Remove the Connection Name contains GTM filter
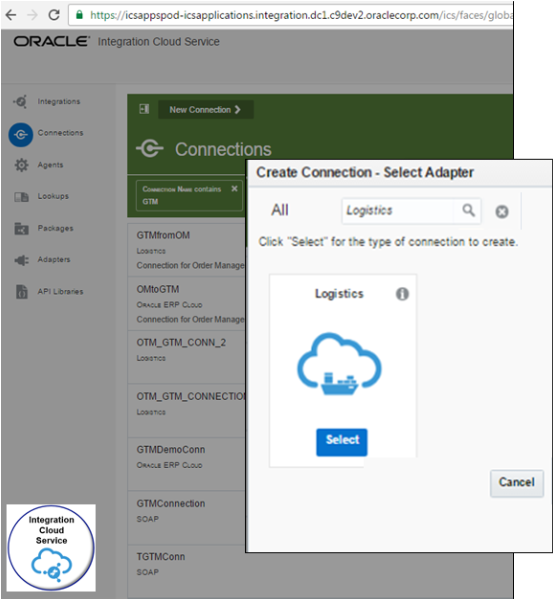The image size is (554, 600). pyautogui.click(x=235, y=189)
